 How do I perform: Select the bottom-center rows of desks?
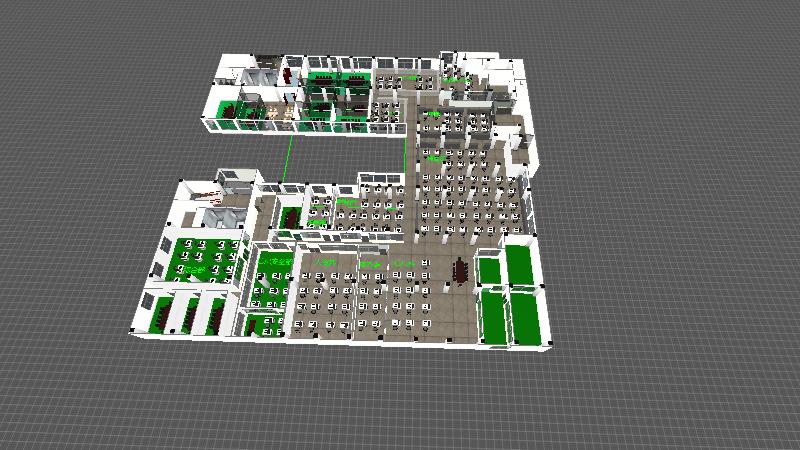(360, 298)
